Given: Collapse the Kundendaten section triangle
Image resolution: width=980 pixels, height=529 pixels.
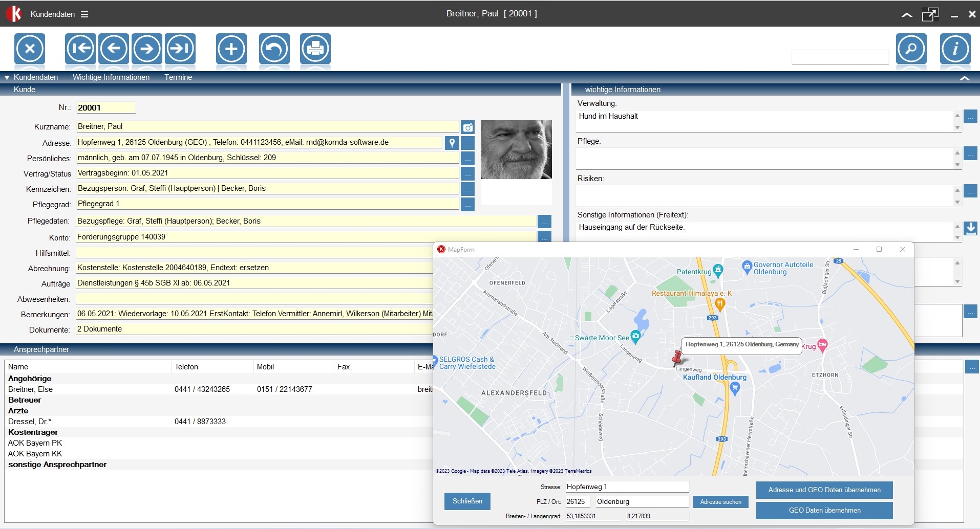Looking at the screenshot, I should pos(7,78).
